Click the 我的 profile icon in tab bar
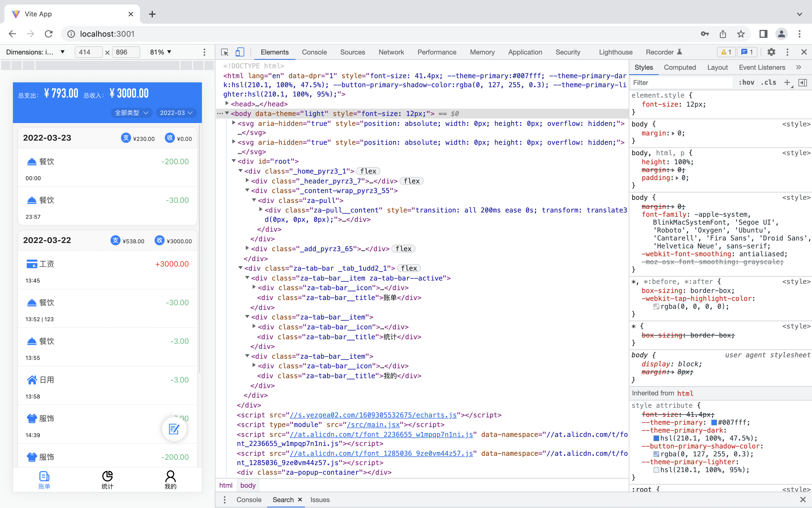812x508 pixels. click(171, 476)
